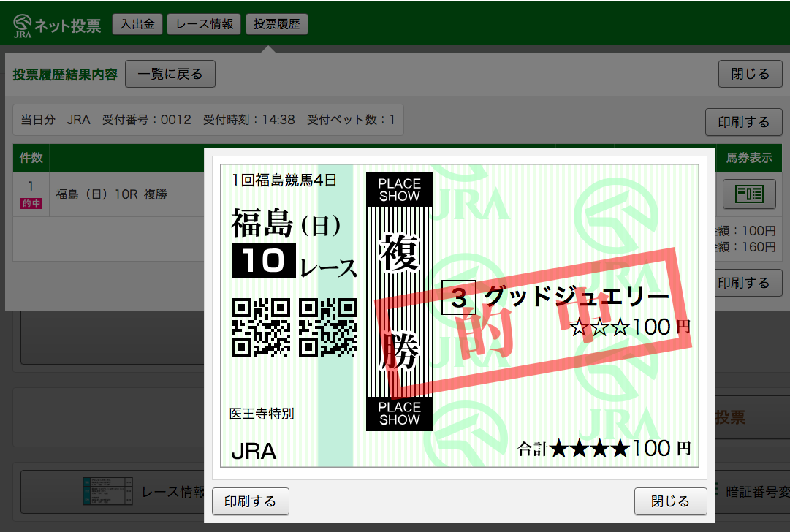790x532 pixels.
Task: Close the 投票履歴結果内容 panel with 閉じる
Action: pyautogui.click(x=751, y=74)
